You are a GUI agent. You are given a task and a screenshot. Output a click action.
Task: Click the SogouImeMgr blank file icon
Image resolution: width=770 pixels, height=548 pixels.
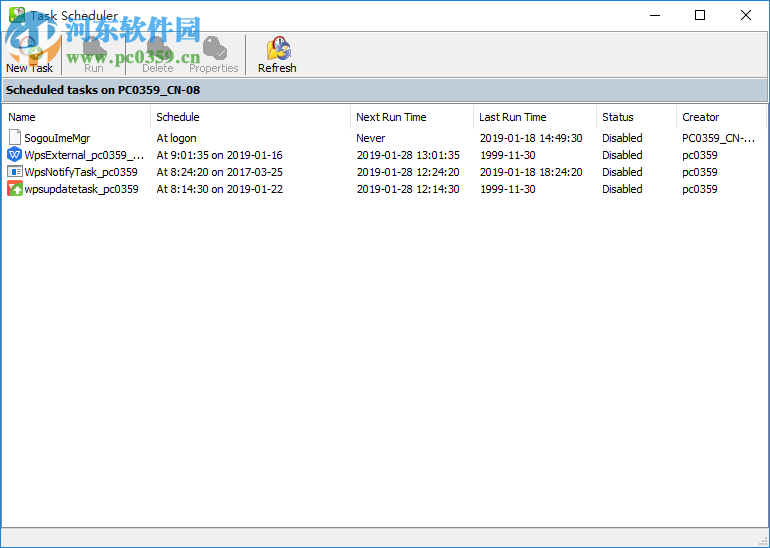point(15,138)
